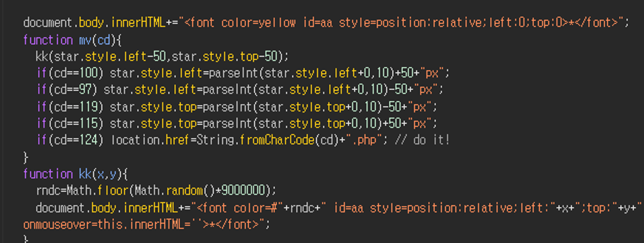Click 'star.style.left-50' in the kk call
Viewport: 644px width, 243px height.
pos(109,57)
